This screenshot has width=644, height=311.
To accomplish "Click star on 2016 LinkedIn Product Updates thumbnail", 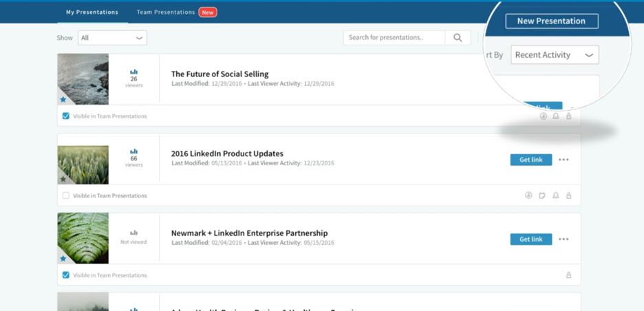I will pyautogui.click(x=63, y=179).
